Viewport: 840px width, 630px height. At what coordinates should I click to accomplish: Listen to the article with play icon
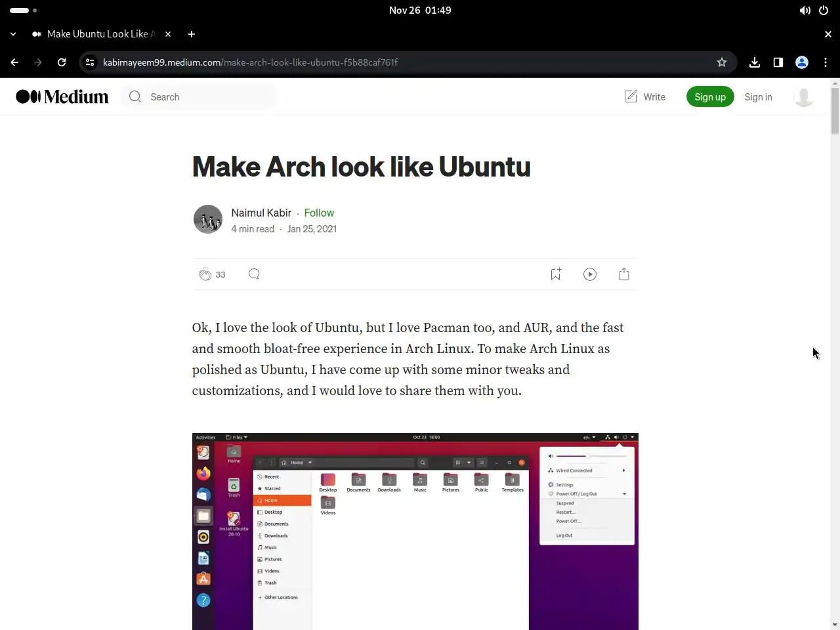(590, 274)
